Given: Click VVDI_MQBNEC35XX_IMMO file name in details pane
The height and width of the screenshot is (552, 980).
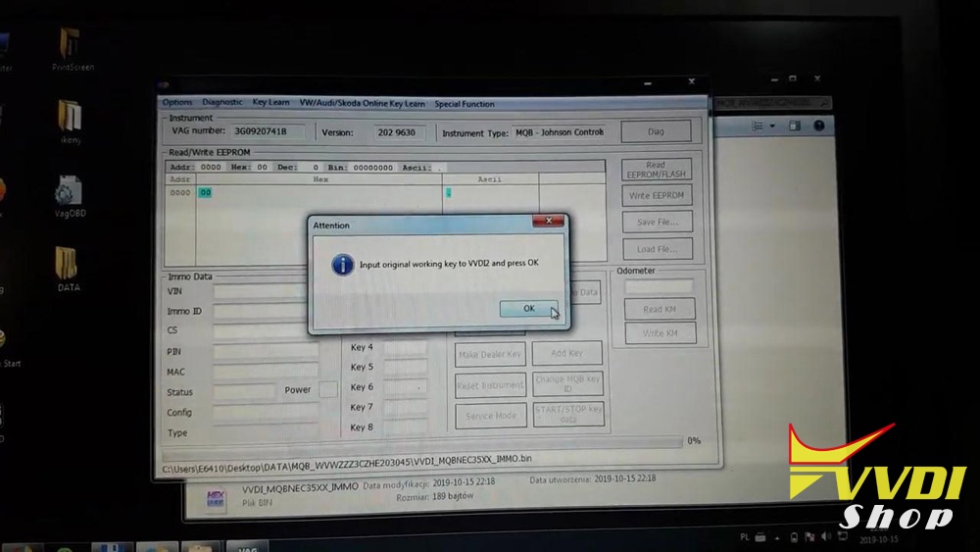Looking at the screenshot, I should tap(300, 487).
